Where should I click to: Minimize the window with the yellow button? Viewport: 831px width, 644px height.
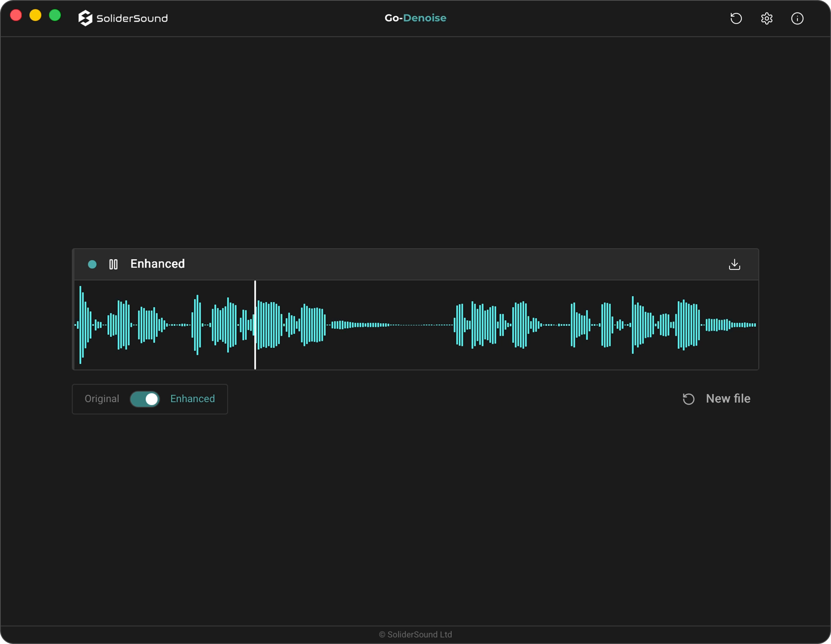pos(35,15)
